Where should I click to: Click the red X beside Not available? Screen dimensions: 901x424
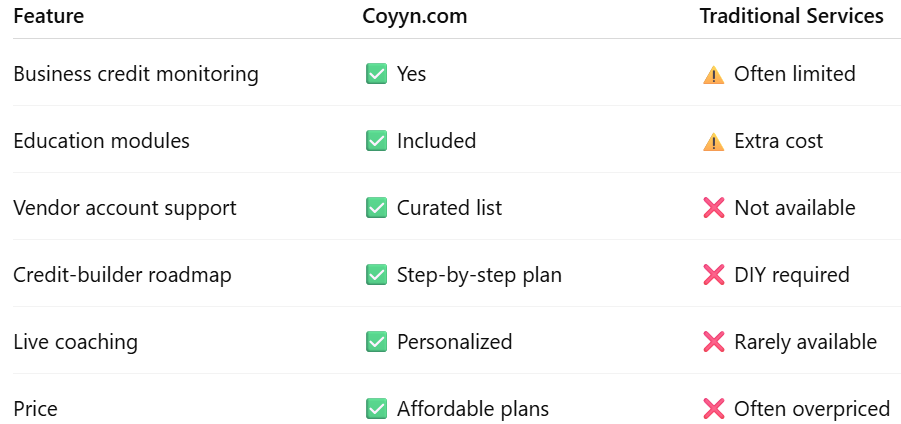(713, 208)
